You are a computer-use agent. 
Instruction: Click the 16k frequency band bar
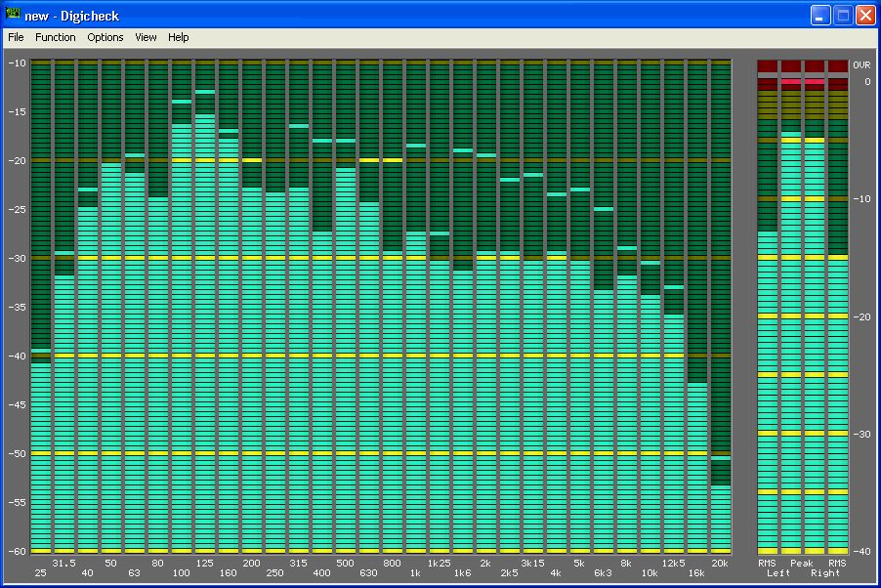[x=697, y=469]
